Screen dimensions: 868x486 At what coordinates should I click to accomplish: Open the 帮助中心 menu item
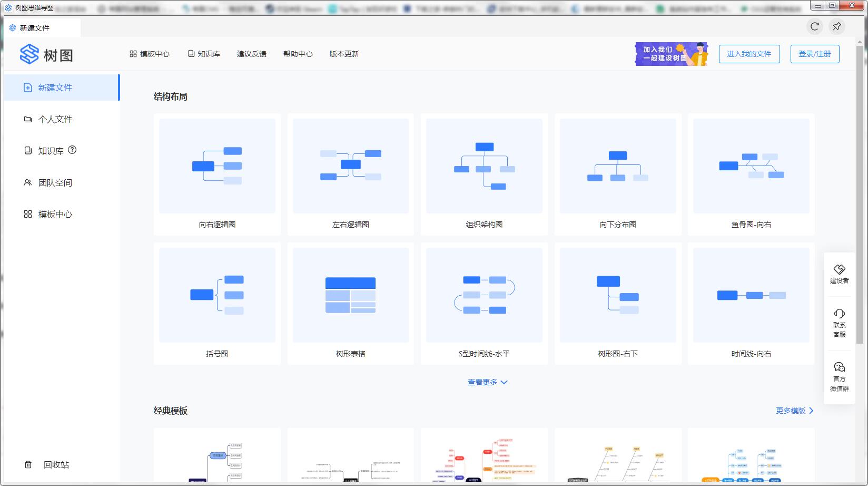[298, 53]
